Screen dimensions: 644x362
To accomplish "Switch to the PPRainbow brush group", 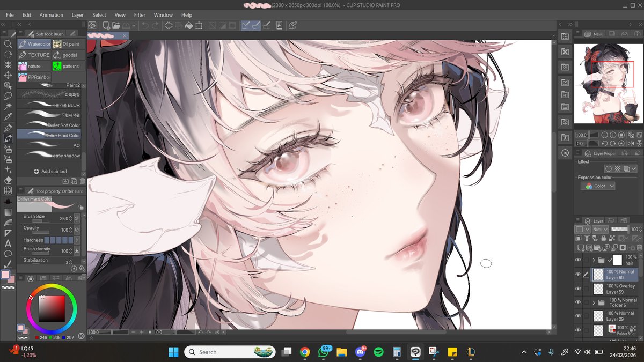I will click(35, 77).
